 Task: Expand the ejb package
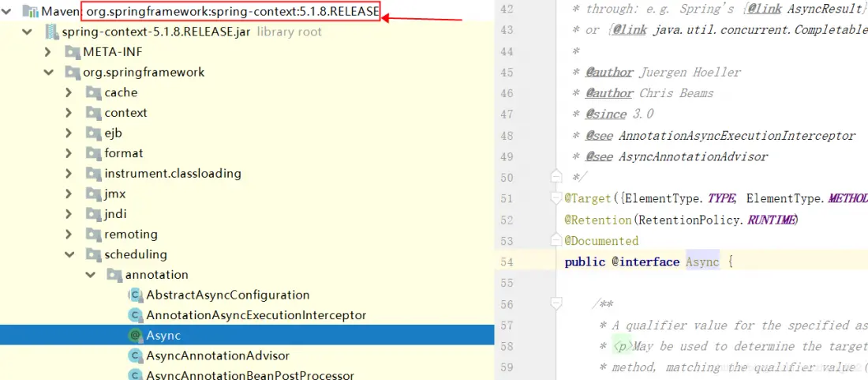click(x=69, y=133)
